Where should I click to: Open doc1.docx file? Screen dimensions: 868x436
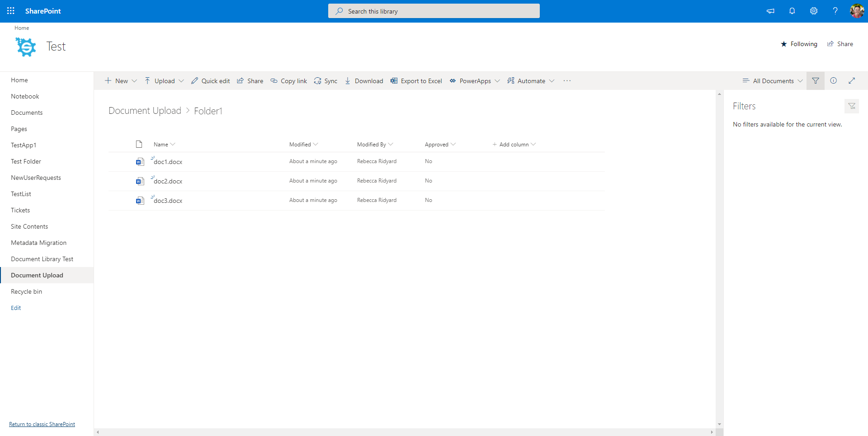point(168,162)
